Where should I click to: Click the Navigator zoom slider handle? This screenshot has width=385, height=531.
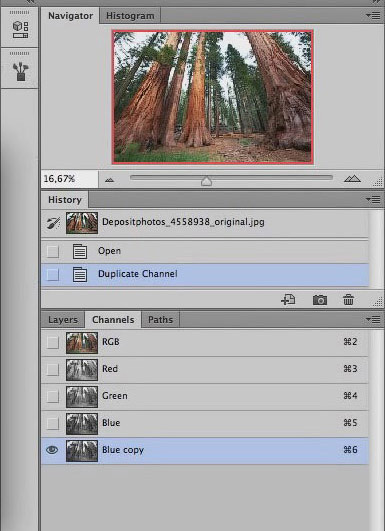click(x=206, y=181)
